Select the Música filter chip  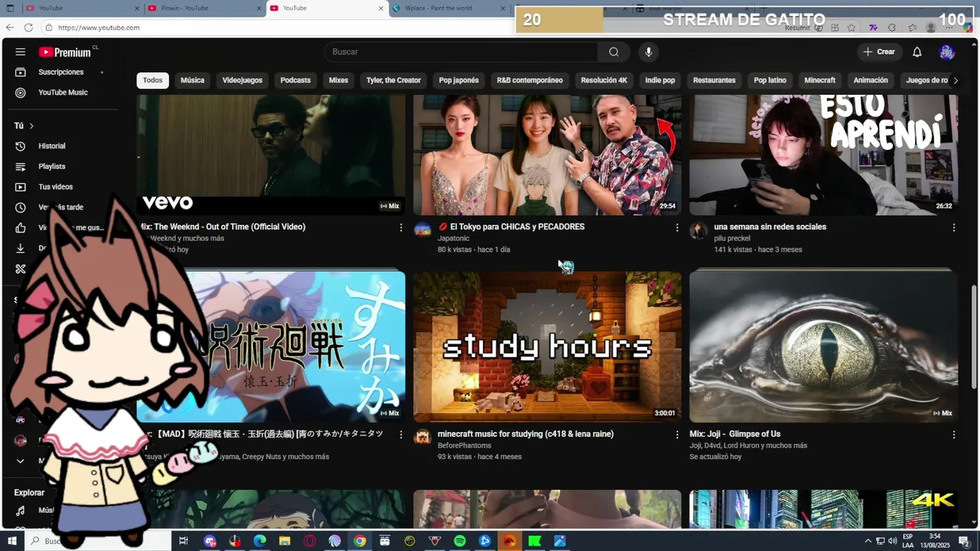[x=192, y=80]
